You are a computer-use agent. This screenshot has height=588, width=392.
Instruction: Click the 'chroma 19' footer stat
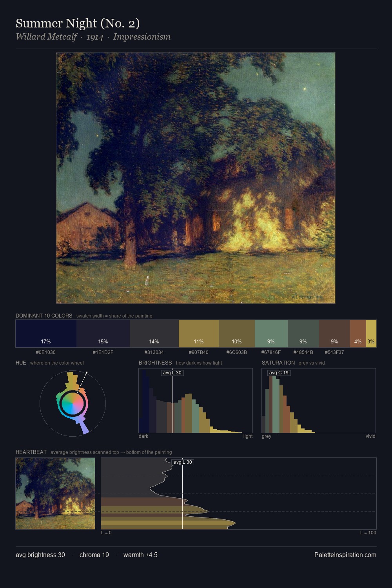pos(94,555)
